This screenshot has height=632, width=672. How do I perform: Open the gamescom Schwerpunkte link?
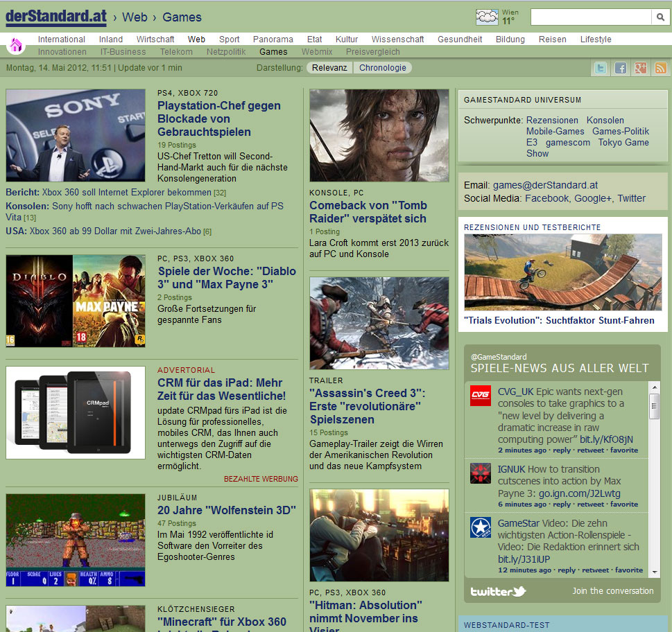[x=567, y=143]
